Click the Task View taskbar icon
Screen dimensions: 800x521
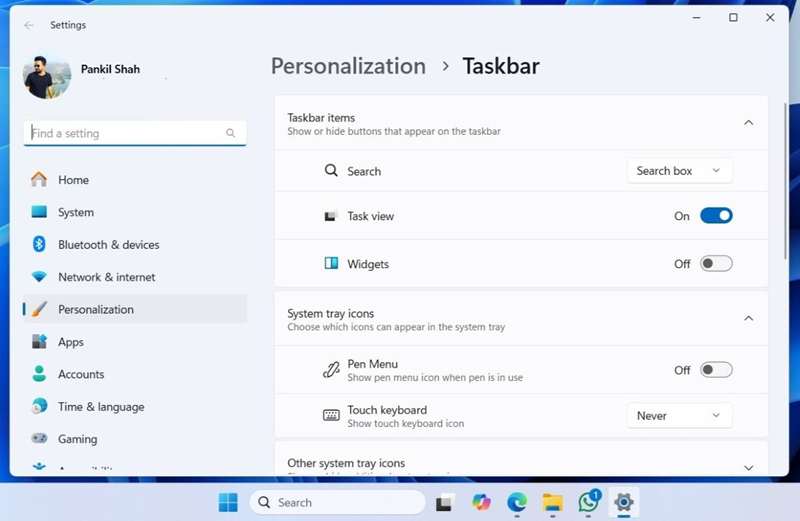[446, 502]
